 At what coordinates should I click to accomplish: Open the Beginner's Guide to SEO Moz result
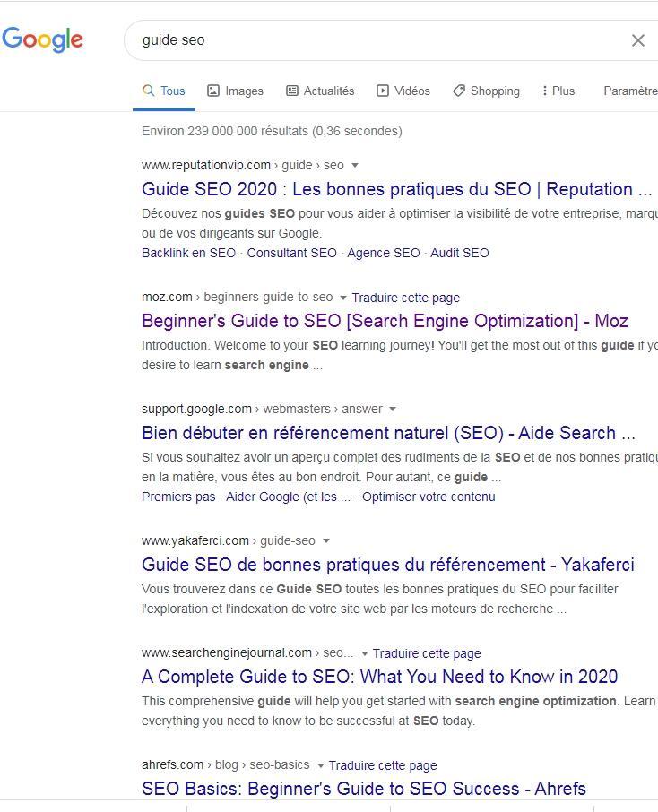[x=384, y=320]
